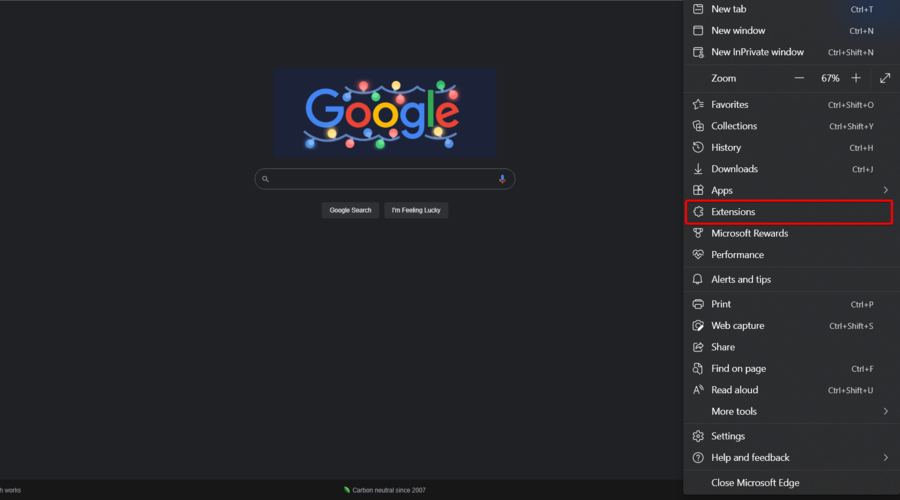Viewport: 900px width, 500px height.
Task: Click the Alerts and tips bell icon
Action: pos(698,280)
